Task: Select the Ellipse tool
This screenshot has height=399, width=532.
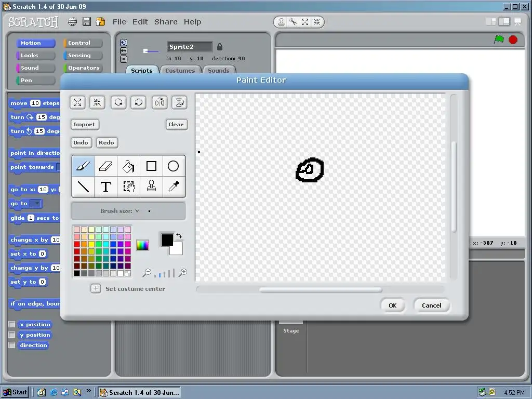Action: click(174, 166)
